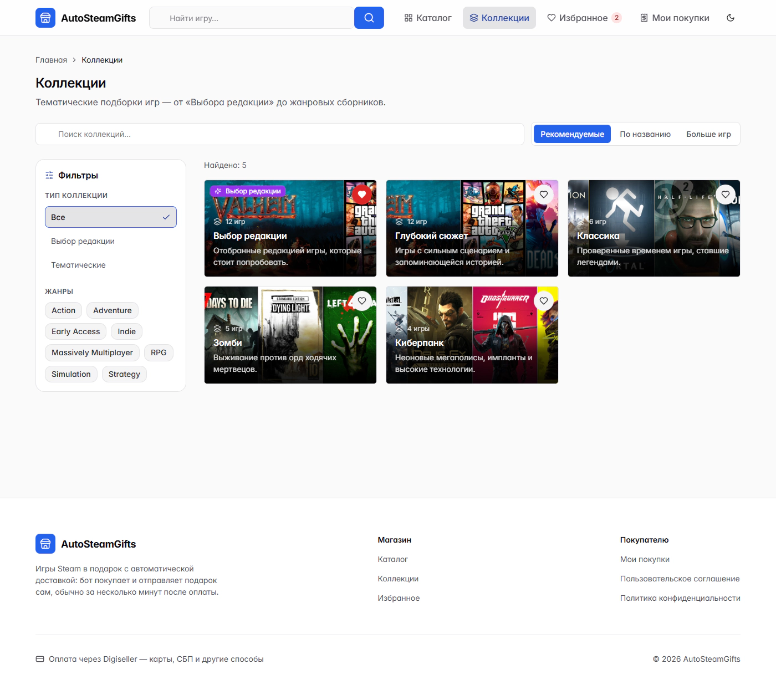Image resolution: width=776 pixels, height=700 pixels.
Task: Favorite the Зомби collection heart
Action: (x=362, y=300)
